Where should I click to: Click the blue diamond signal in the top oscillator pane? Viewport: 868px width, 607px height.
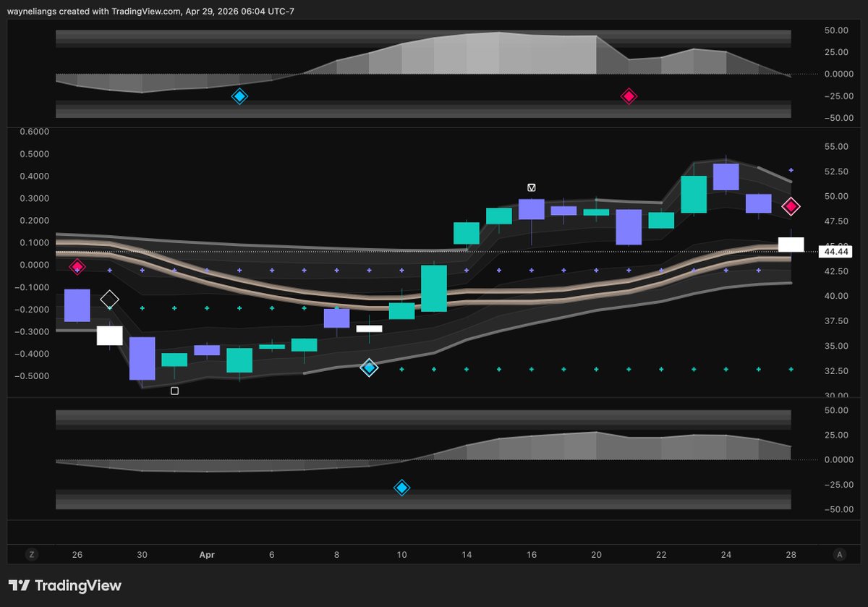pos(239,96)
